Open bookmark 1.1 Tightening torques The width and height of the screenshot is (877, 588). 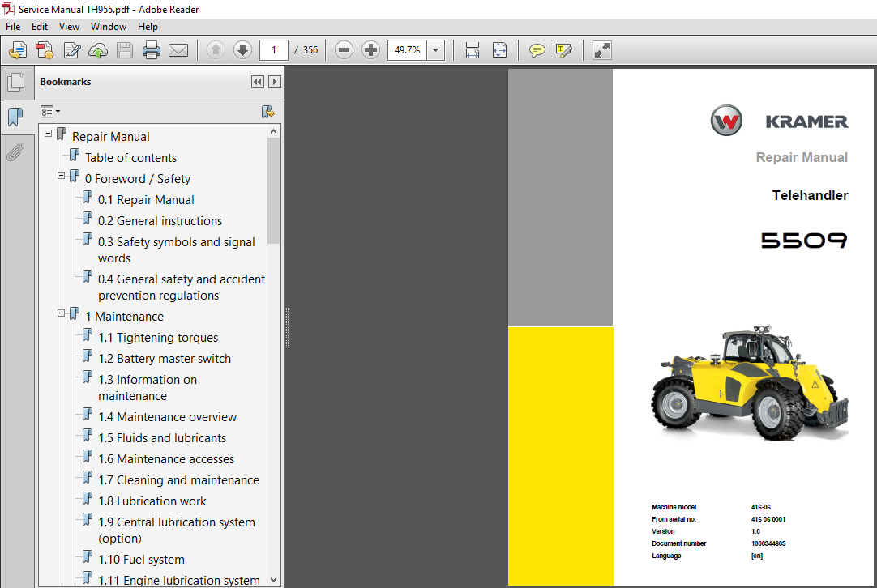point(158,339)
